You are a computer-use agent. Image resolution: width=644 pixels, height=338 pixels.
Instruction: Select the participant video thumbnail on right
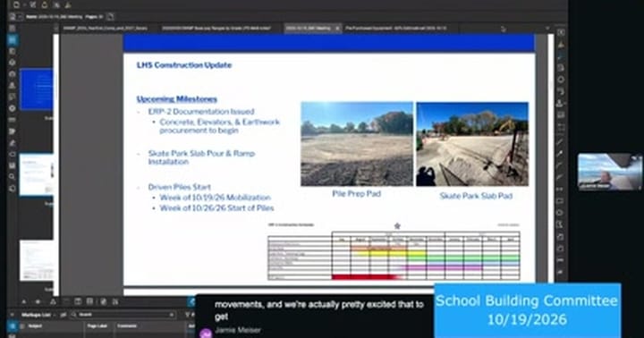pyautogui.click(x=609, y=172)
